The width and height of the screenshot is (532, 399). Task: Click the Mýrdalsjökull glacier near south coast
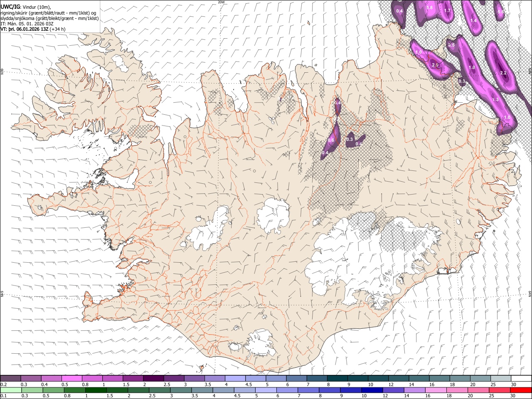[x=261, y=343]
